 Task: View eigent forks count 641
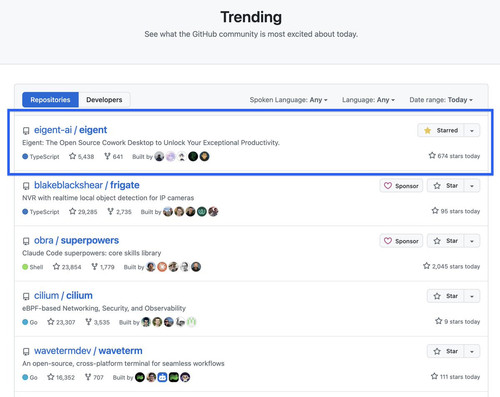coord(114,156)
